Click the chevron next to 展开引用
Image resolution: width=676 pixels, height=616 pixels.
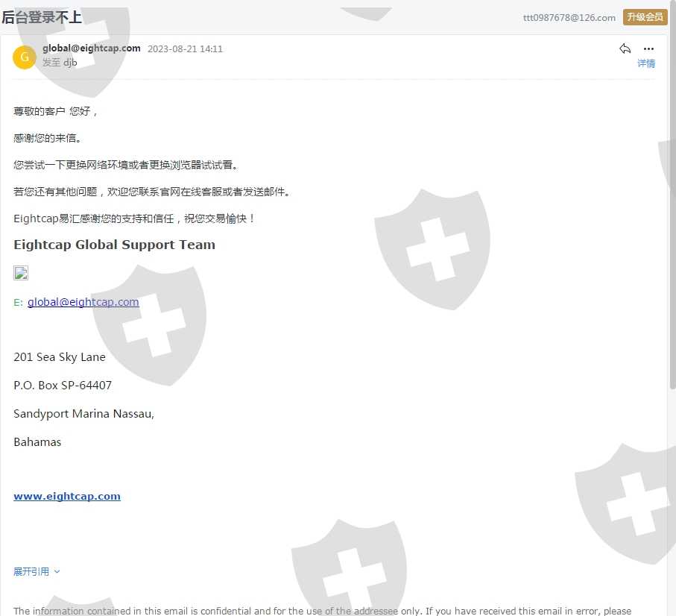pyautogui.click(x=57, y=571)
